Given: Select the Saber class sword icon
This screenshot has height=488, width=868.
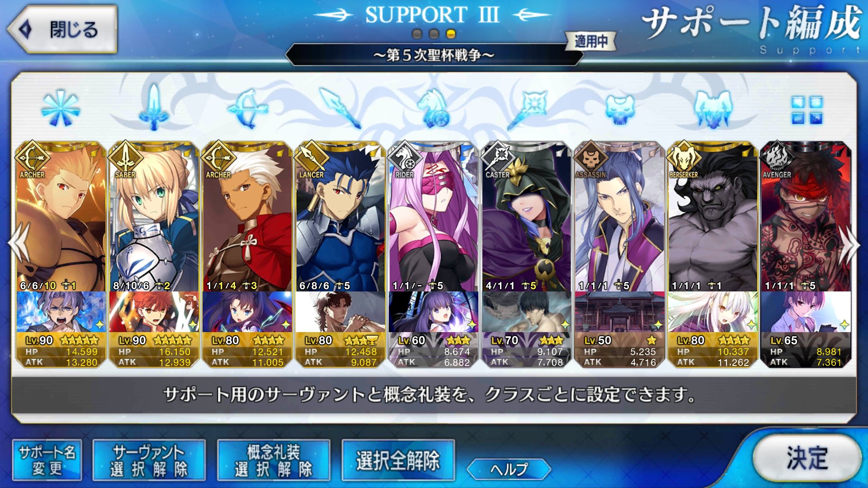Looking at the screenshot, I should coord(154,108).
